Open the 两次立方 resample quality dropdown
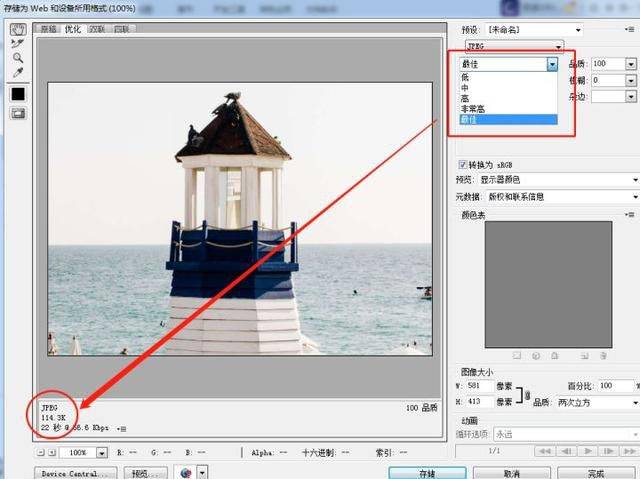The height and width of the screenshot is (479, 640). click(x=598, y=402)
